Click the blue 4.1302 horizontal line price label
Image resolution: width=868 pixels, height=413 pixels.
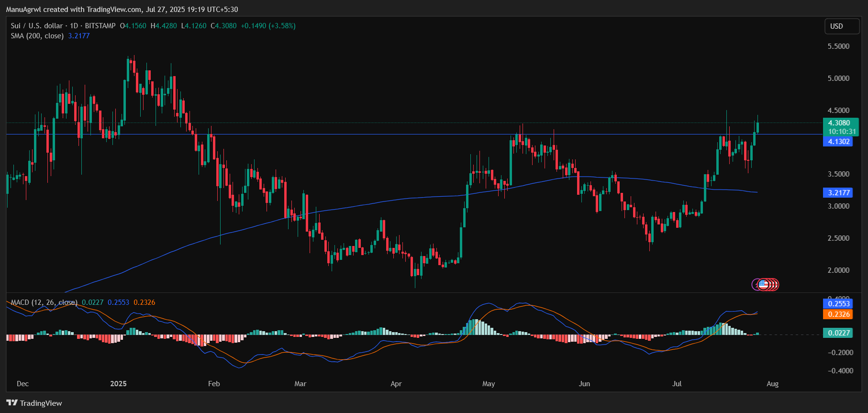point(838,142)
